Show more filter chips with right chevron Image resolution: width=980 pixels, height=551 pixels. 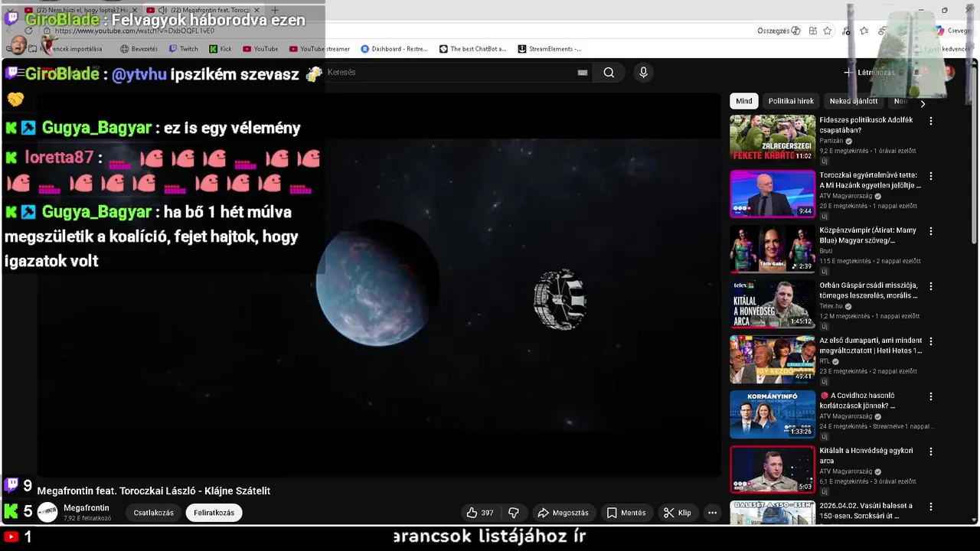pos(923,103)
